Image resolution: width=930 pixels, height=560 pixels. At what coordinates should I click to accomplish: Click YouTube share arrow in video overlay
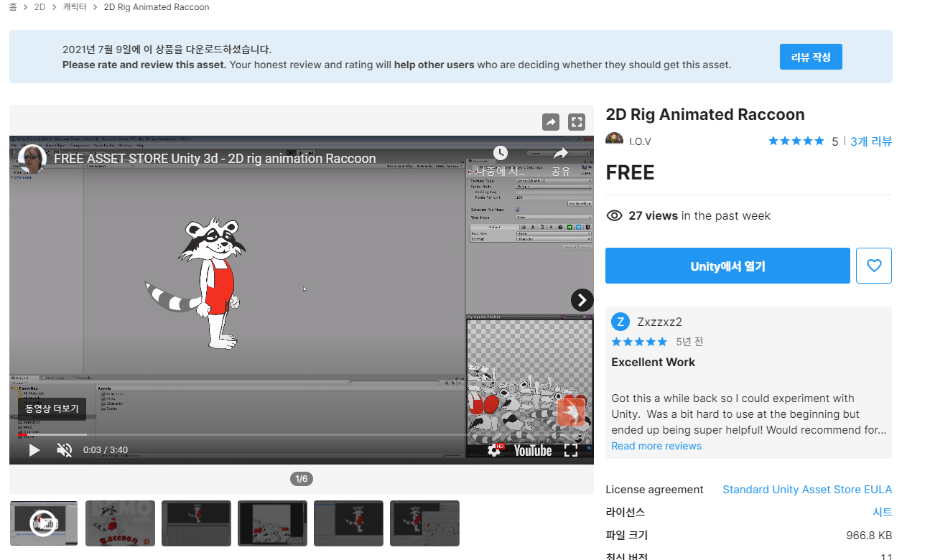point(560,153)
